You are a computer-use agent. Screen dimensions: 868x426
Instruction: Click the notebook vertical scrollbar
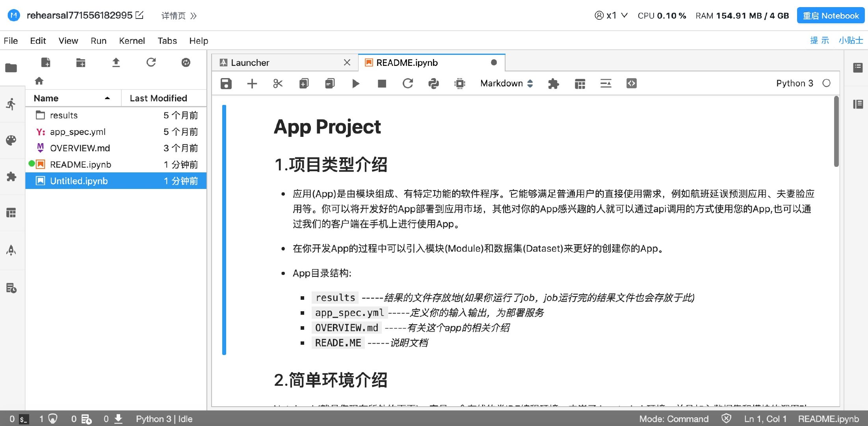pos(836,132)
